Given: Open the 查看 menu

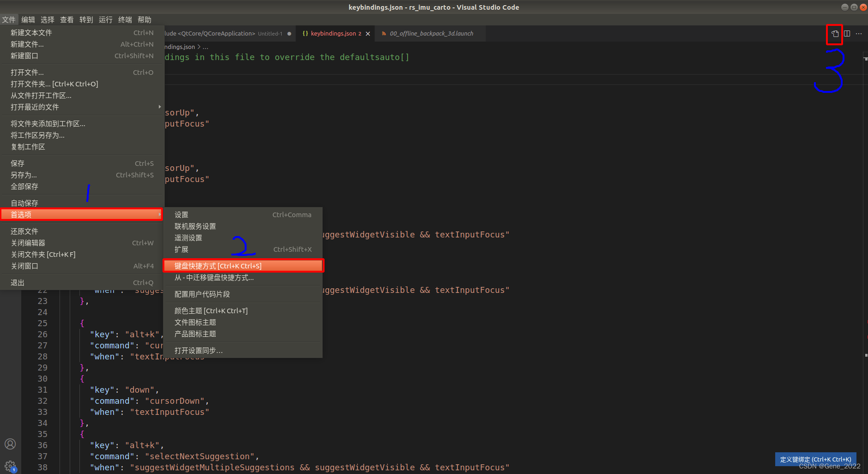Looking at the screenshot, I should click(67, 20).
